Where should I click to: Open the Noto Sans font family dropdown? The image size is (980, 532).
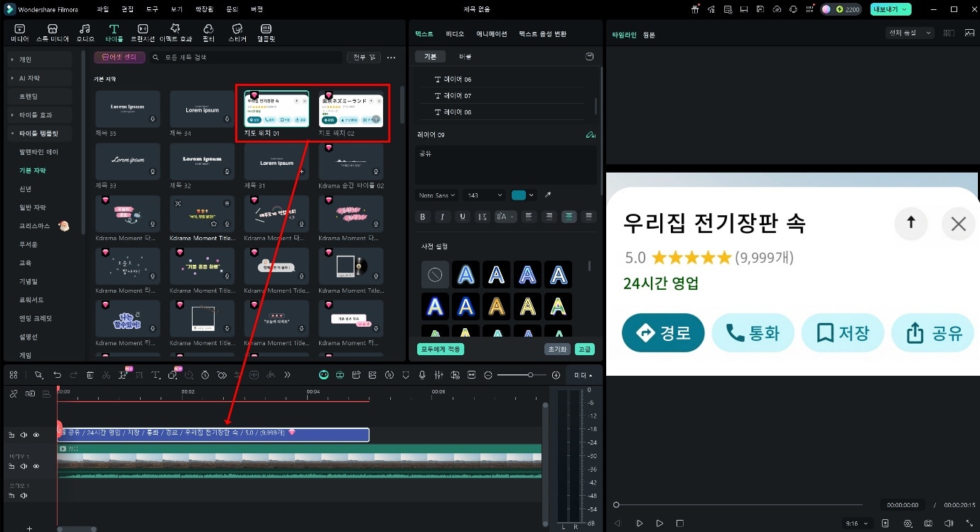pos(438,195)
